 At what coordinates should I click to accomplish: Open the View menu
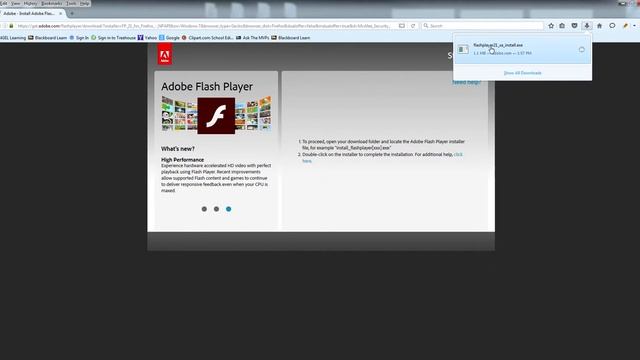pos(16,3)
